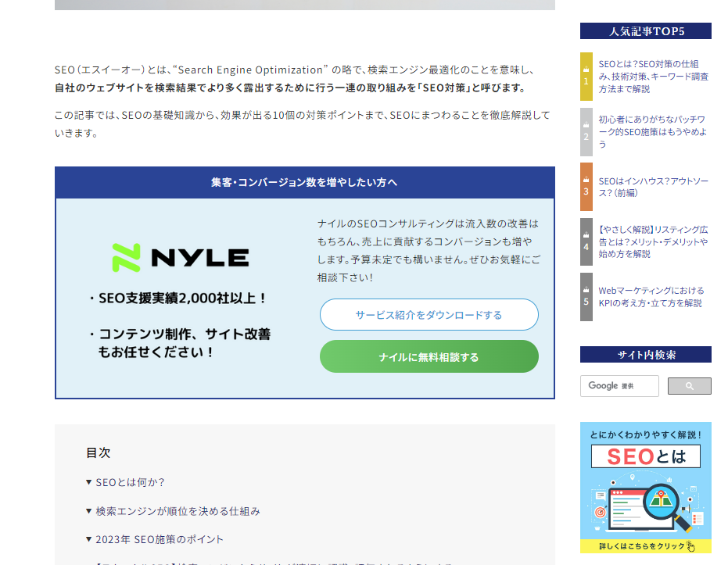Focus the Google site search field
The width and height of the screenshot is (728, 565).
pos(619,386)
